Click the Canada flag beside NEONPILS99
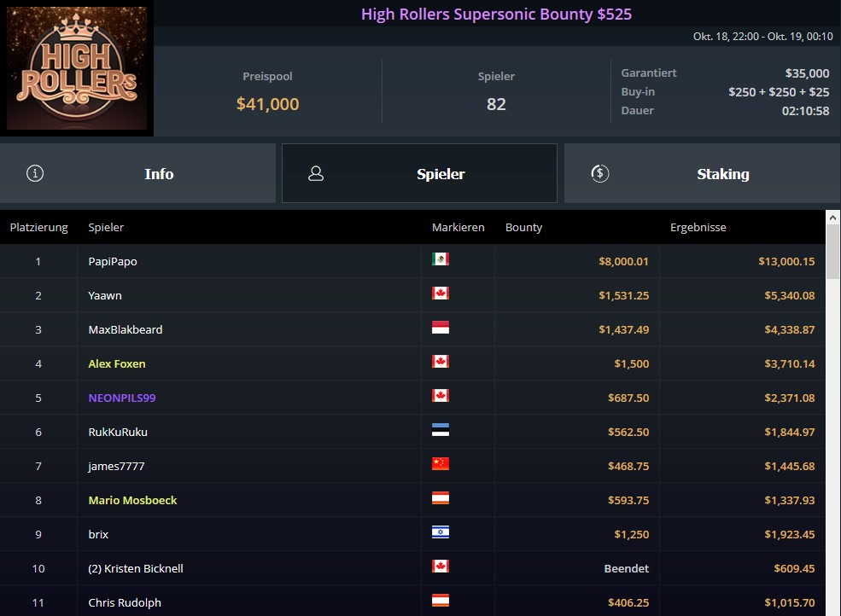 pyautogui.click(x=441, y=396)
